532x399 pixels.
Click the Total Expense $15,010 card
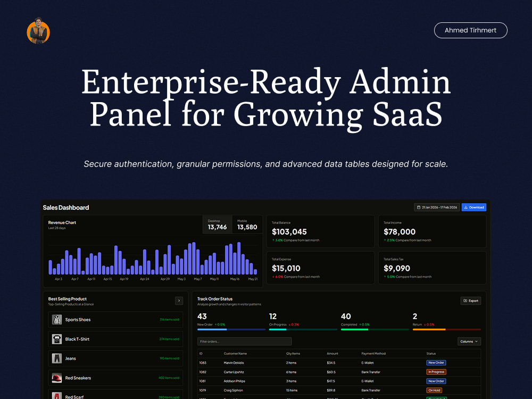[320, 268]
